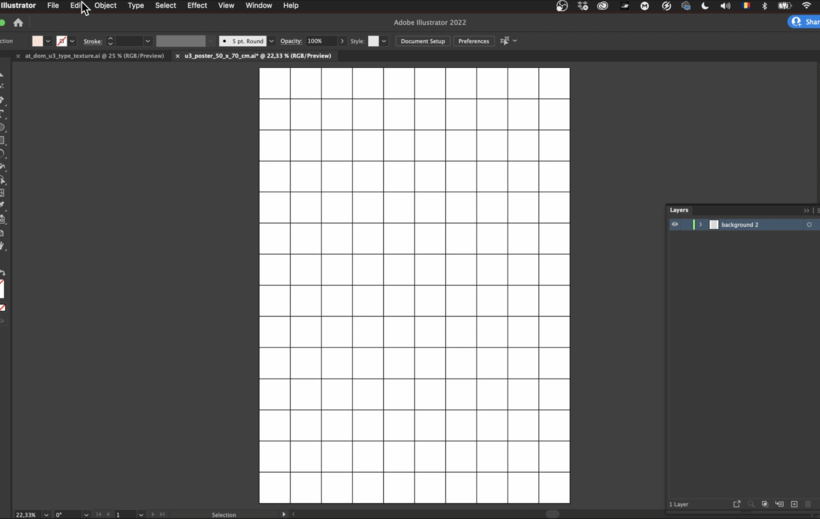Click the Home icon

pos(18,22)
